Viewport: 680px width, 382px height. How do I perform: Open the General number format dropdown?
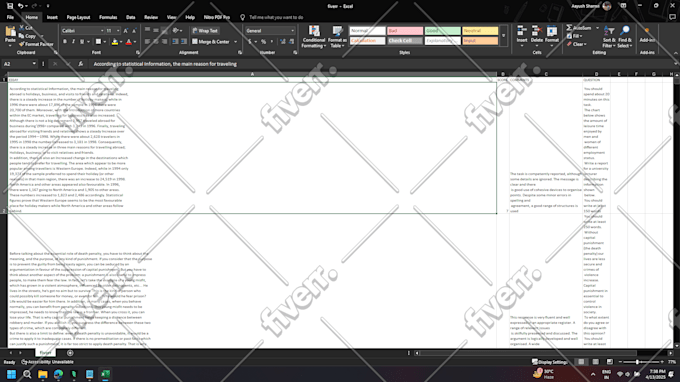(293, 31)
